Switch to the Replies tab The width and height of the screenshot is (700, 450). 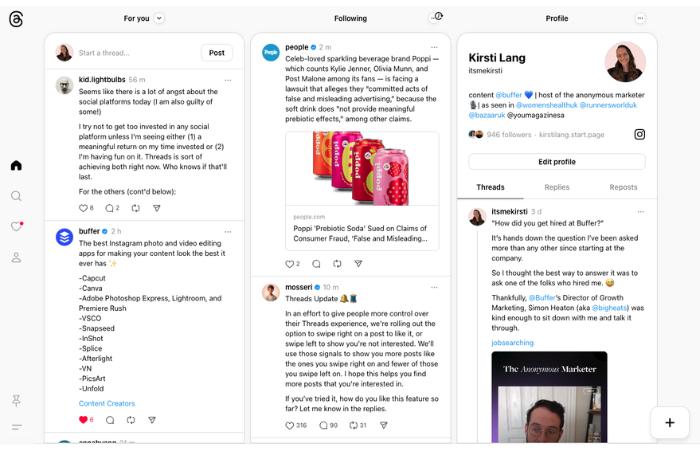pyautogui.click(x=557, y=187)
